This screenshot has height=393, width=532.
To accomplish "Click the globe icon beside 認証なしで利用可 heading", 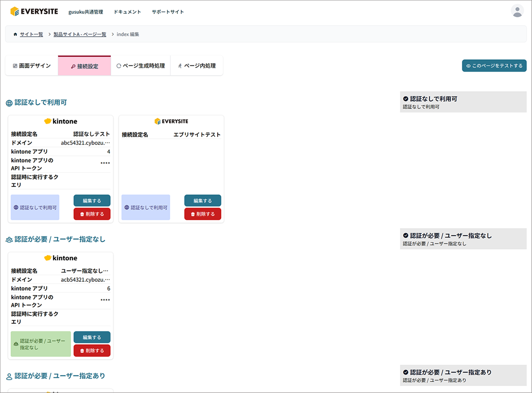I will coord(9,103).
